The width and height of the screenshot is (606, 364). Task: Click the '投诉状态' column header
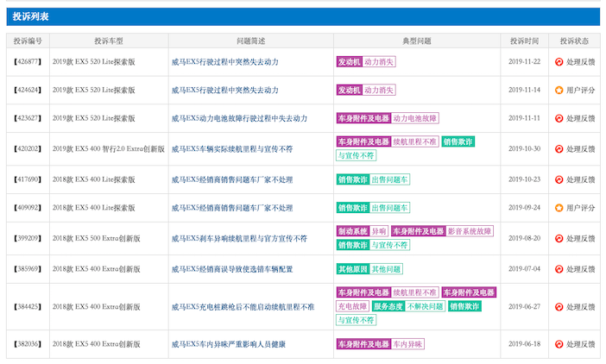click(574, 41)
